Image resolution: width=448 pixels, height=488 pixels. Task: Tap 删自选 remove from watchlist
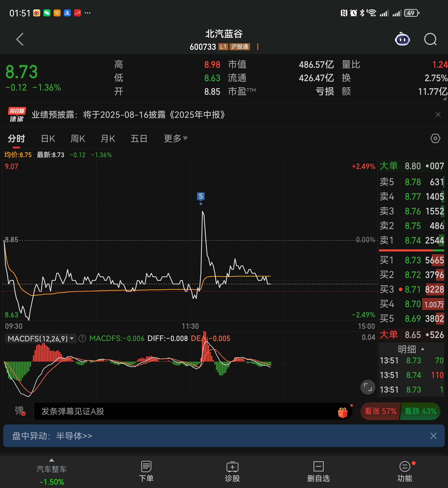(319, 471)
